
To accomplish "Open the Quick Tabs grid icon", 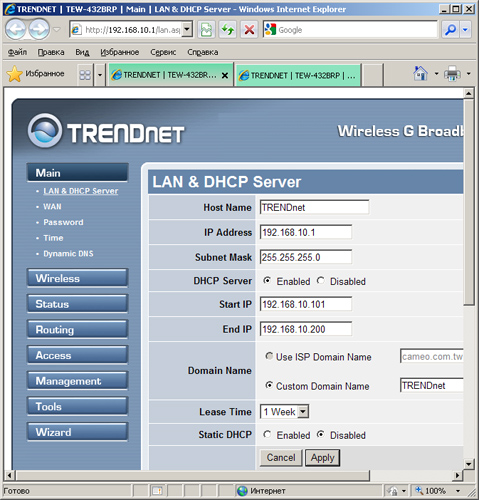I will [85, 74].
